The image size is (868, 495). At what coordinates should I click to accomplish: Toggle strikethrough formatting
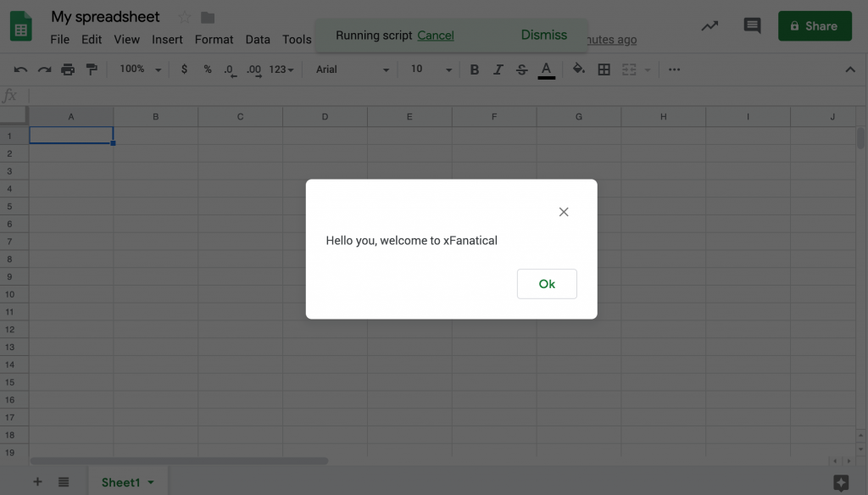point(521,70)
